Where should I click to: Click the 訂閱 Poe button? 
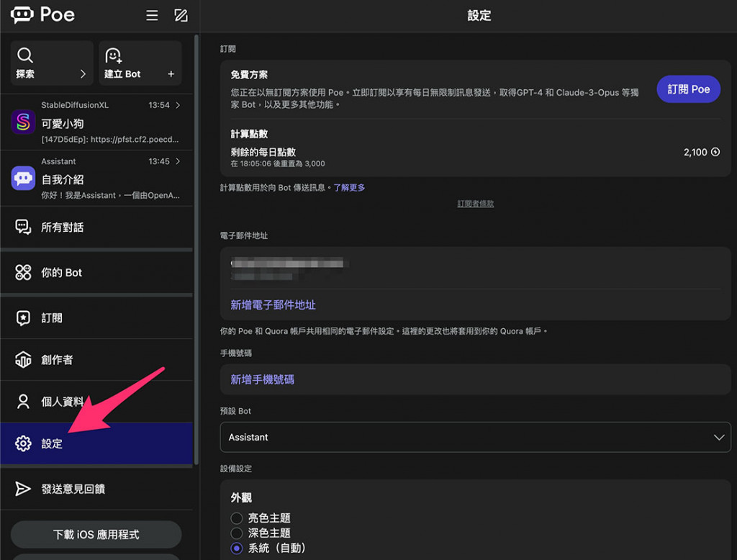(688, 89)
